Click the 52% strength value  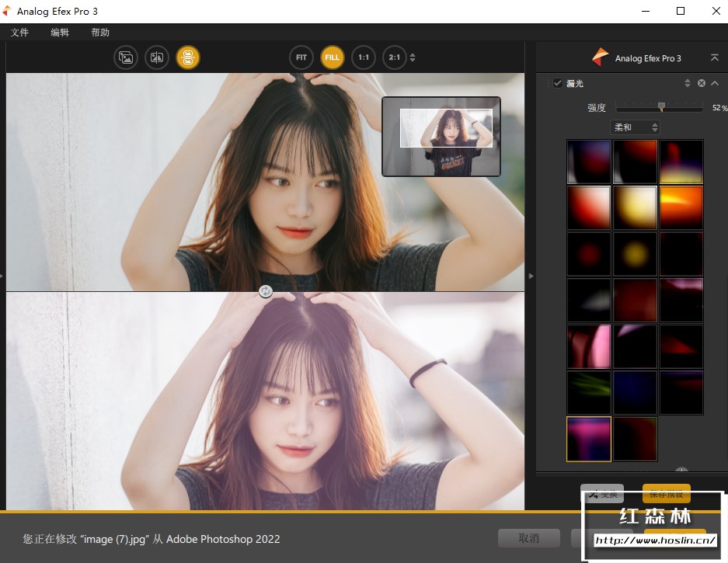719,108
